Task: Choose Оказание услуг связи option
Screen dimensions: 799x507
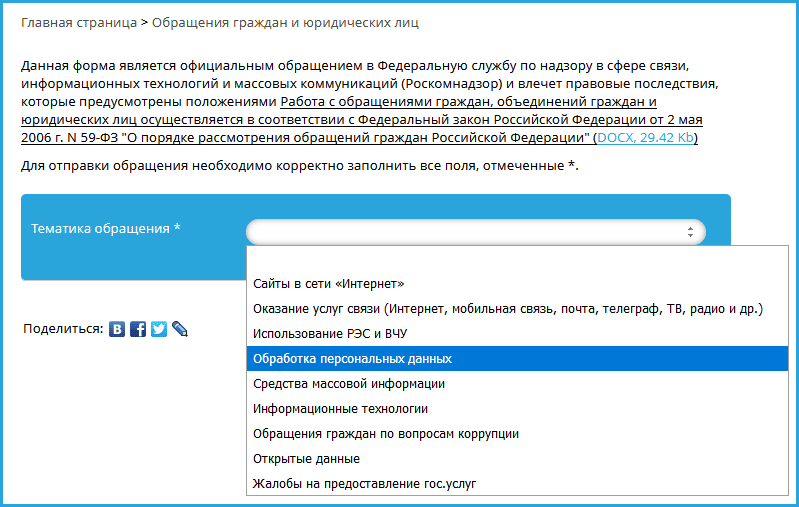Action: click(517, 309)
